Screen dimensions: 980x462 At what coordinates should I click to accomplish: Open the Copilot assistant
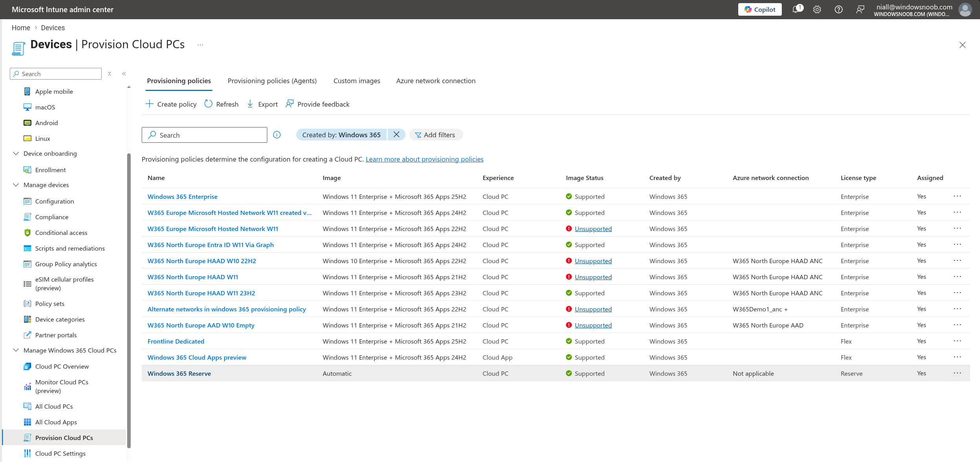click(x=759, y=9)
